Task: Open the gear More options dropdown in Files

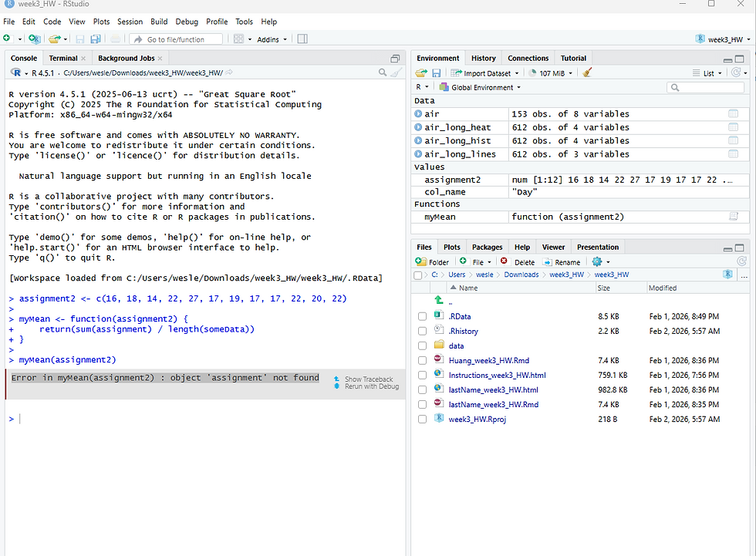Action: point(601,261)
